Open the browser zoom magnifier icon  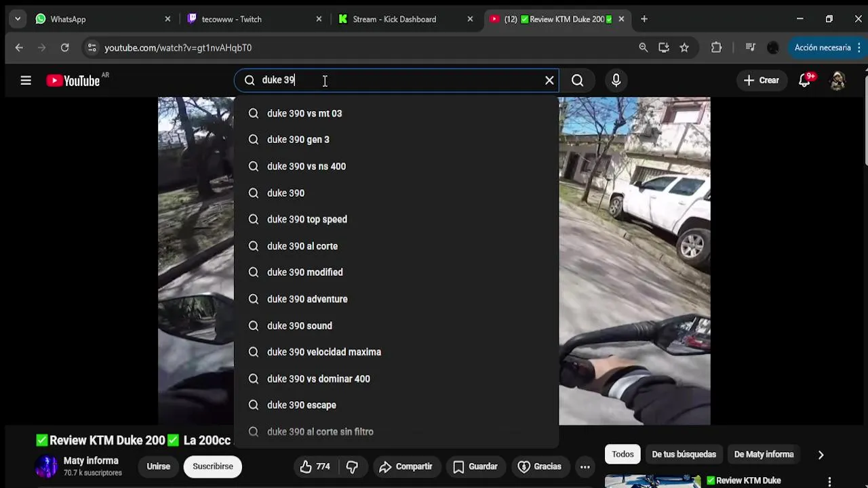tap(643, 47)
